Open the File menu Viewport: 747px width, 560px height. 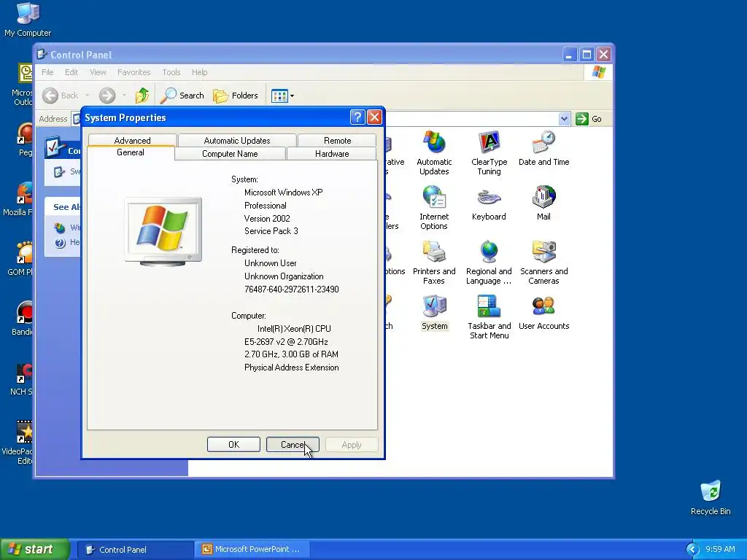tap(47, 72)
